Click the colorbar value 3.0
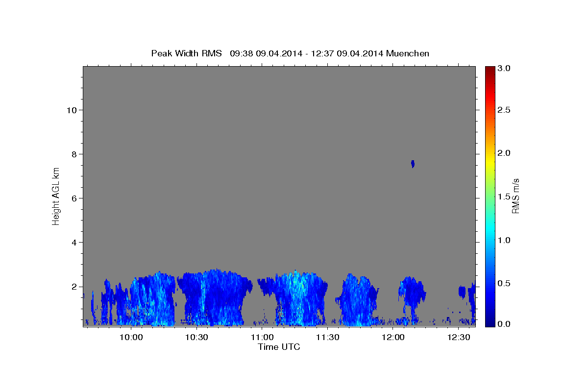The image size is (588, 392). click(505, 68)
